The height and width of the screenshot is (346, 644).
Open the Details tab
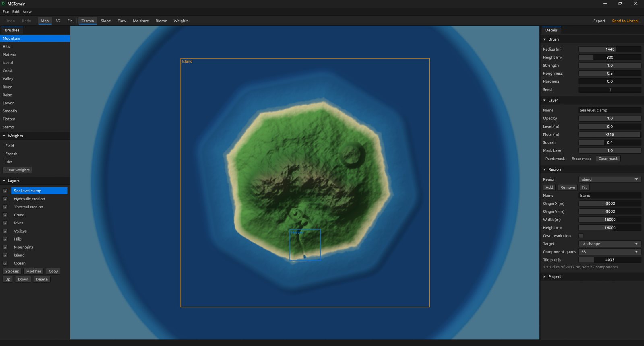(x=551, y=30)
